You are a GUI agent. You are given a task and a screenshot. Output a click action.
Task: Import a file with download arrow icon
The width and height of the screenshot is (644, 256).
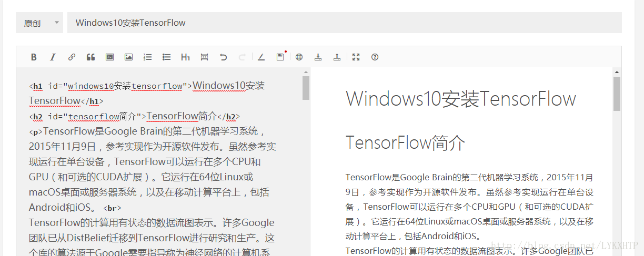(x=318, y=57)
